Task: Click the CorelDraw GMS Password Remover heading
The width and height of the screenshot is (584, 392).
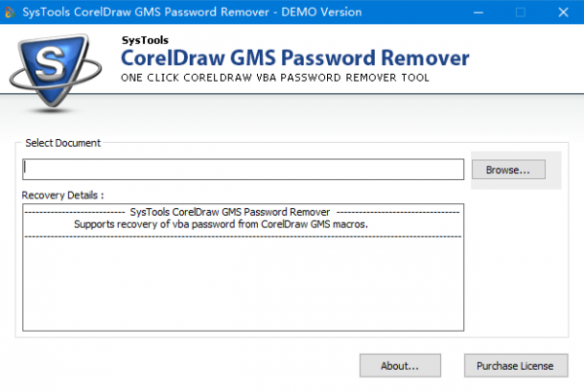Action: [296, 56]
